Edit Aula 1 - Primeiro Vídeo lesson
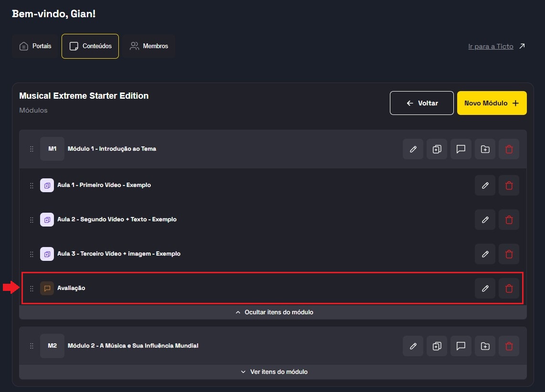Viewport: 545px width, 392px height. (485, 185)
